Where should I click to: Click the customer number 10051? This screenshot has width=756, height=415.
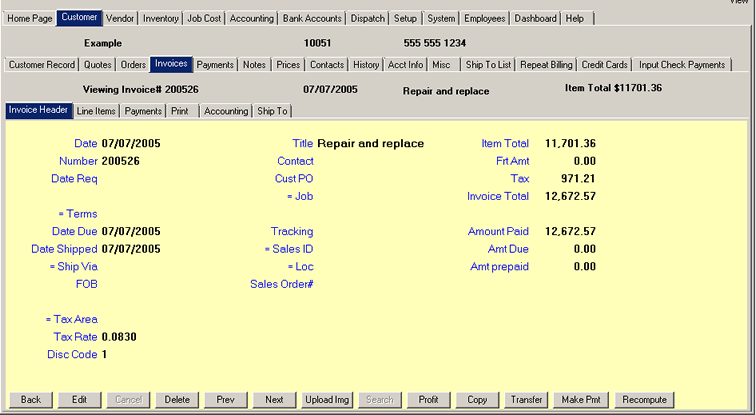tap(317, 43)
